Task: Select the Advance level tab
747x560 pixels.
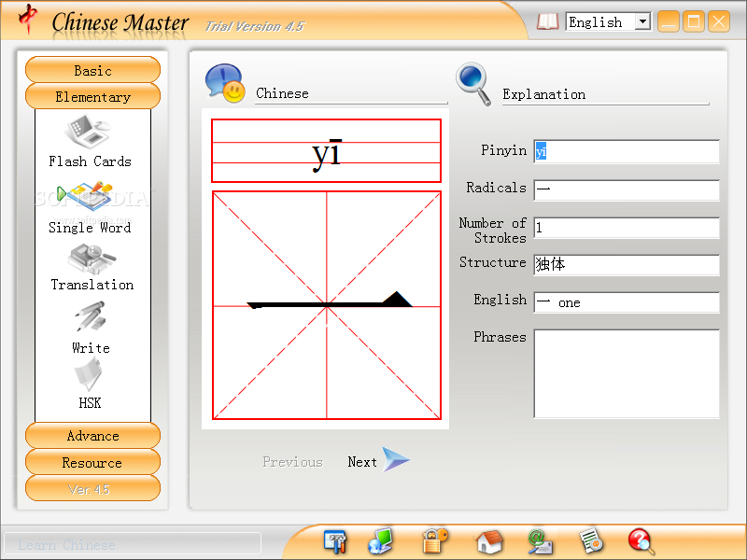Action: [92, 436]
